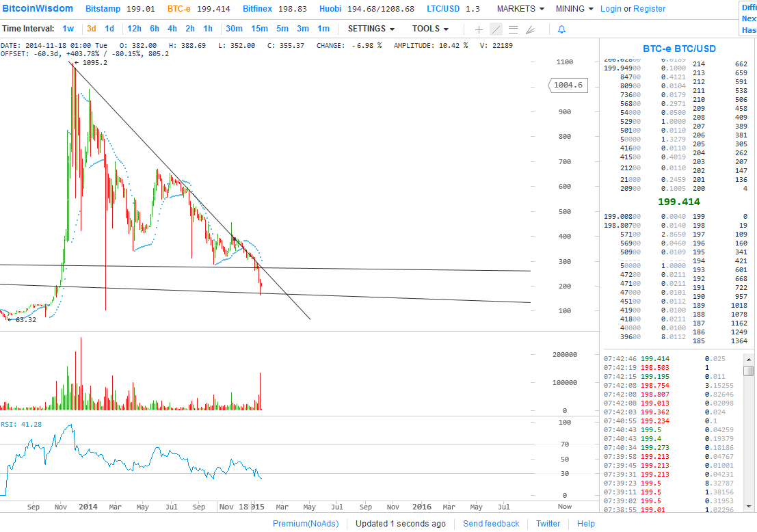Switch chart to 4h time interval
Image resolution: width=757 pixels, height=532 pixels.
(x=172, y=29)
